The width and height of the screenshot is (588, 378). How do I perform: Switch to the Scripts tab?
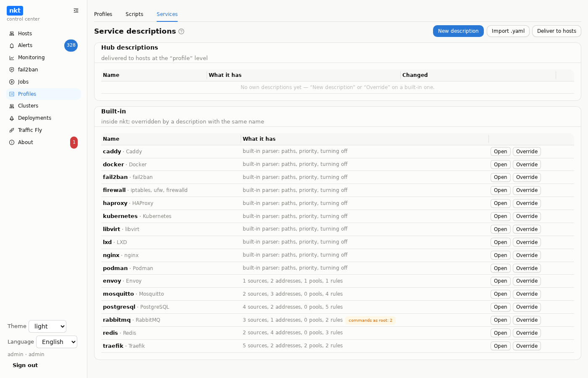coord(134,14)
